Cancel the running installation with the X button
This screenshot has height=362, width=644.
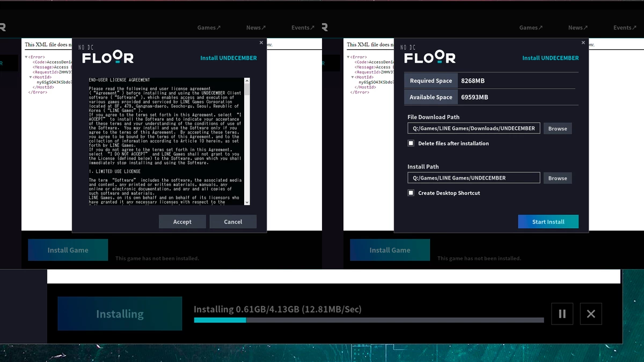[591, 314]
